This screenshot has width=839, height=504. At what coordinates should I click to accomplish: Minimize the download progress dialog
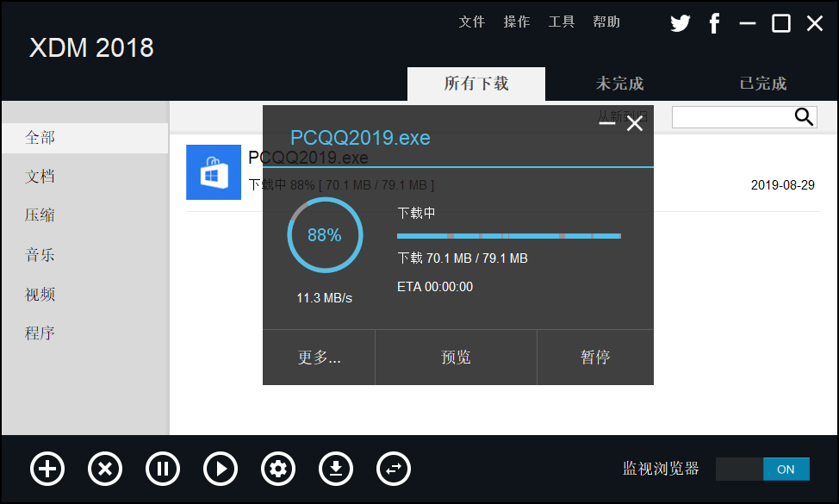coord(606,123)
